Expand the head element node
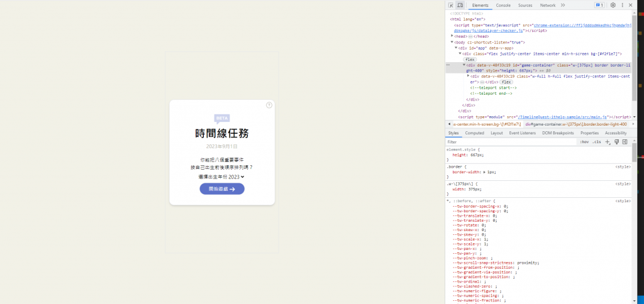This screenshot has width=644, height=304. click(452, 36)
